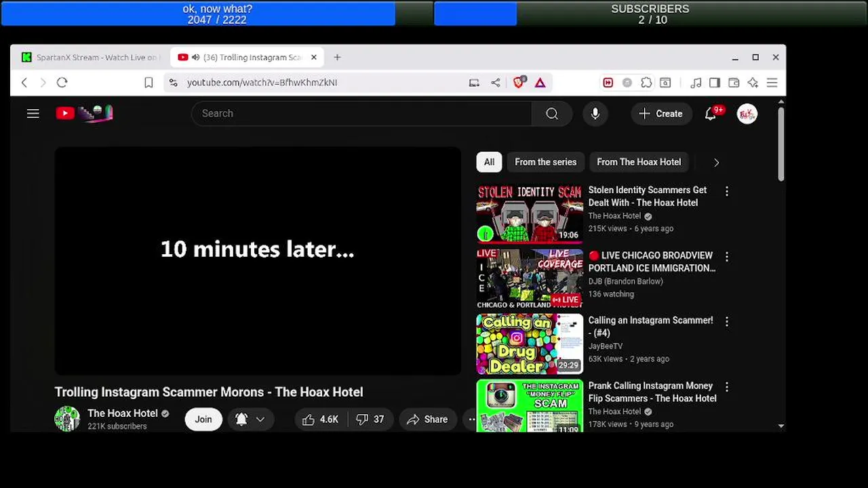
Task: Open the Extensions puzzle piece menu
Action: tap(646, 83)
